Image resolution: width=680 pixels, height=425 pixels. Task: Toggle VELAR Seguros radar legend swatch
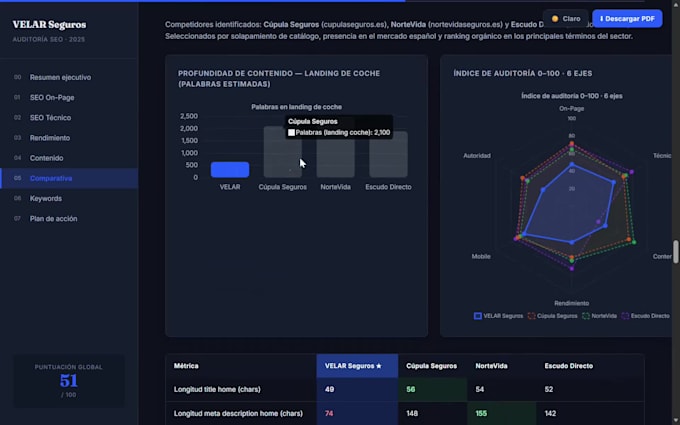(x=477, y=316)
